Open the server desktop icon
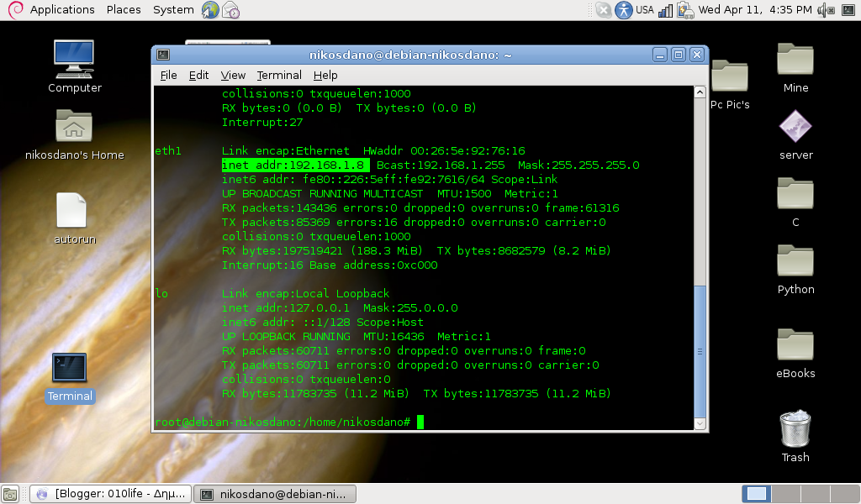The image size is (861, 504). (795, 126)
